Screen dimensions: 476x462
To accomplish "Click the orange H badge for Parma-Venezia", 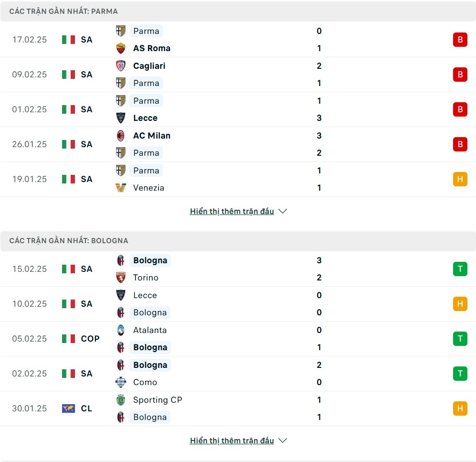I will [x=460, y=179].
